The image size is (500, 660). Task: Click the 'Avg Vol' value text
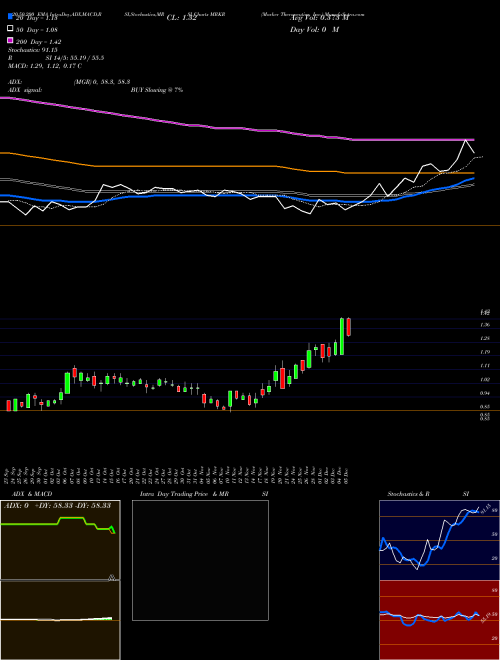pos(319,18)
